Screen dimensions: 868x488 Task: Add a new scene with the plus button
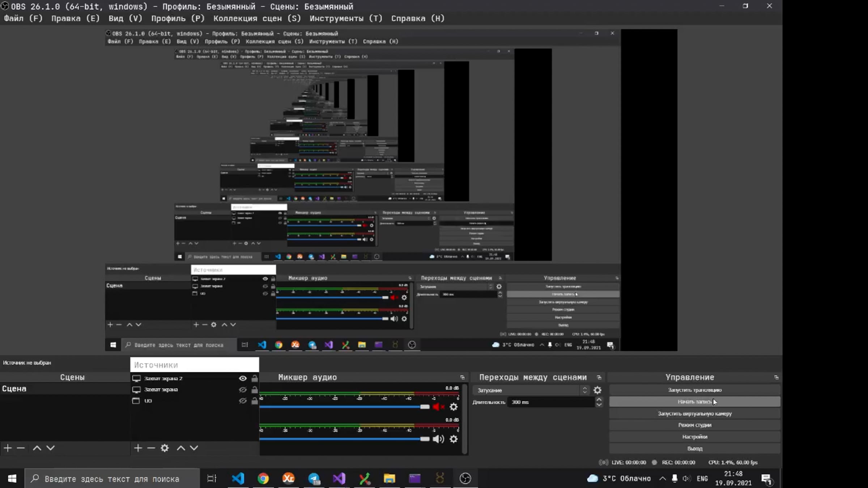pos(8,448)
